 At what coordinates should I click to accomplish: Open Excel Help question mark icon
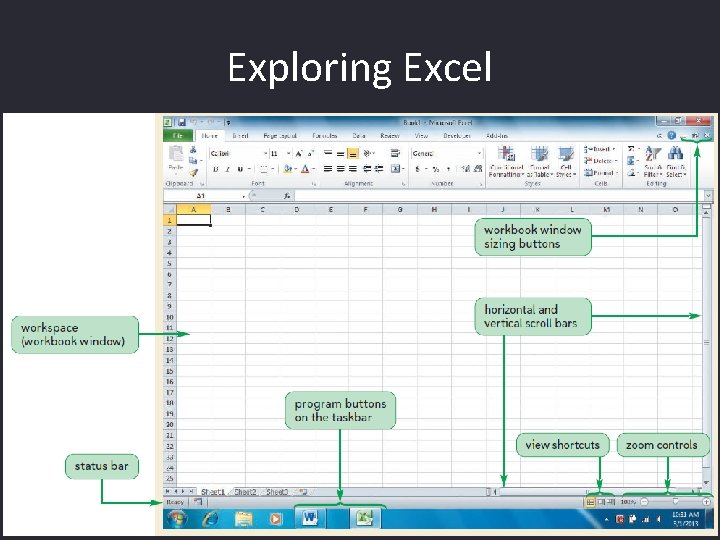tap(672, 135)
